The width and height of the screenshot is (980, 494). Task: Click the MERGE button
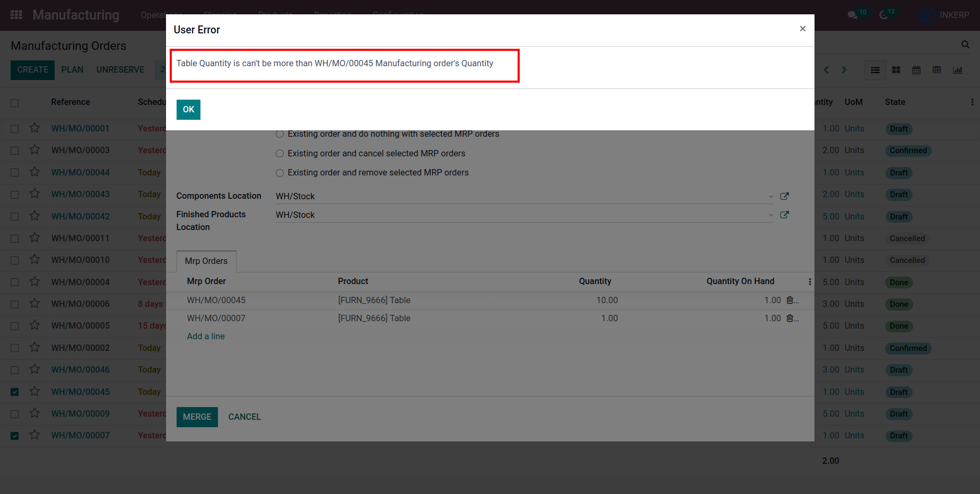click(197, 417)
